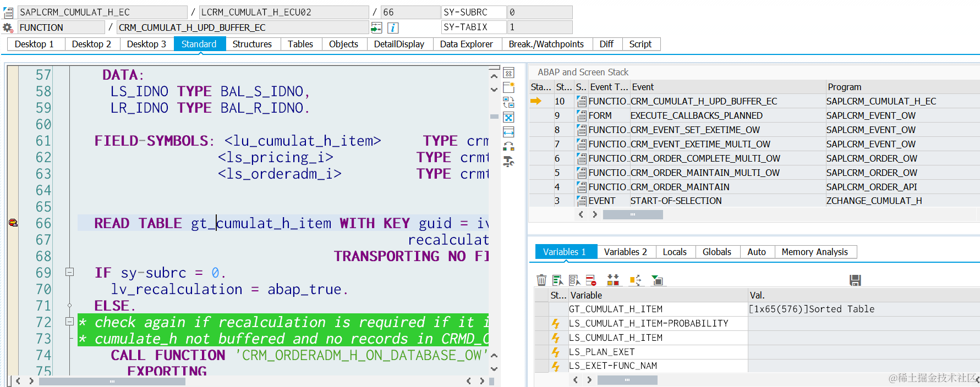
Task: Click the blue info icon in header
Action: point(393,27)
